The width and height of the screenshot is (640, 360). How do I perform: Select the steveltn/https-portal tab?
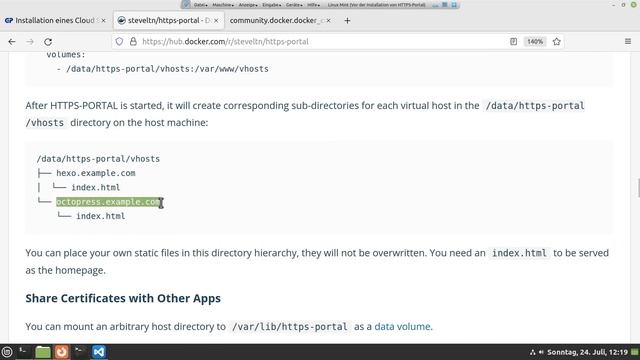[x=169, y=20]
